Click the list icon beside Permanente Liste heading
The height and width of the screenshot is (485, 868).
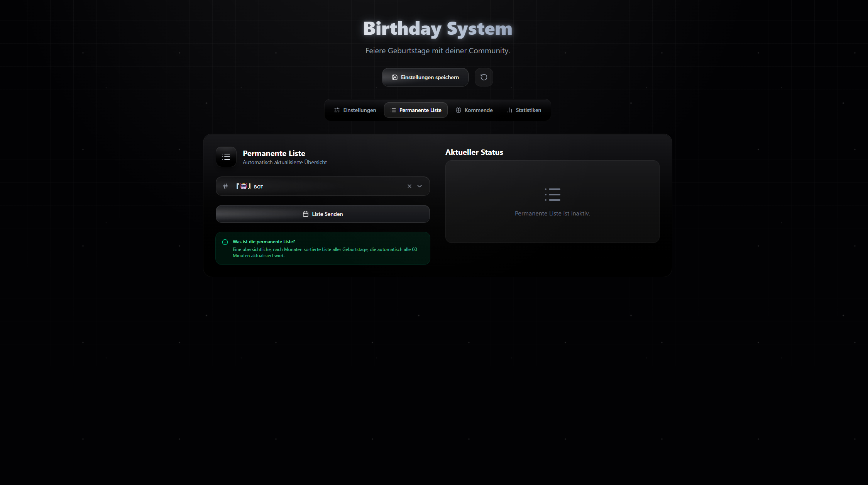pos(226,157)
